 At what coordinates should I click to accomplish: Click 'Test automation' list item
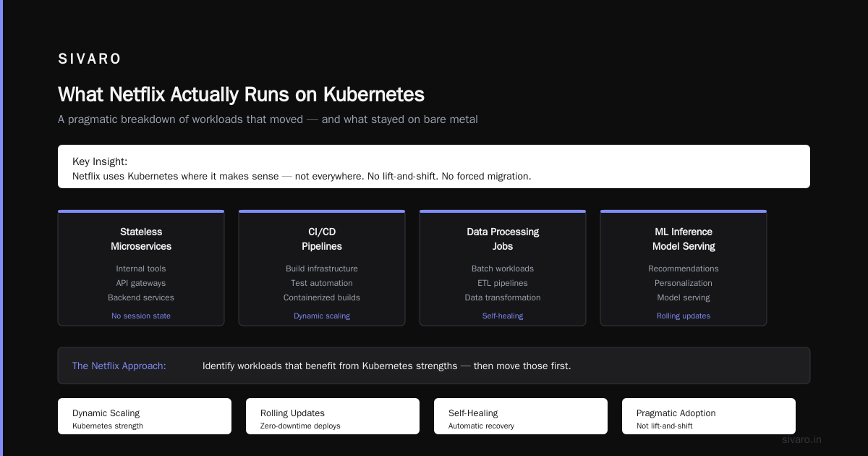coord(322,283)
